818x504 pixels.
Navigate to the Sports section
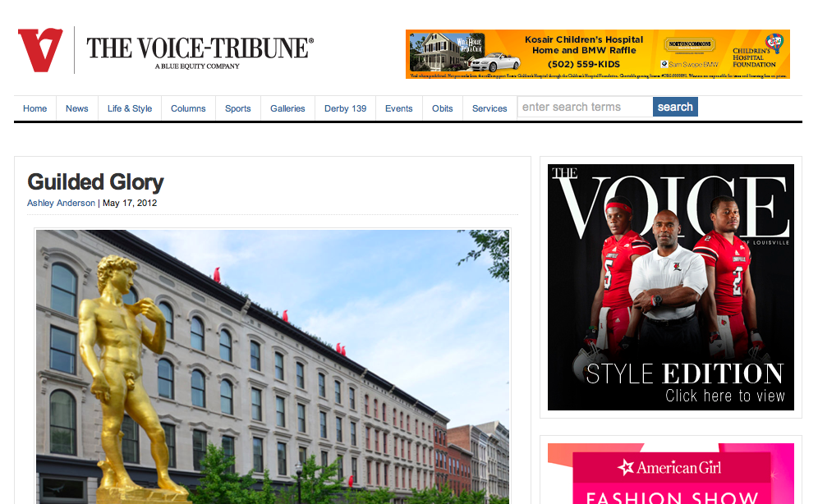[x=238, y=108]
